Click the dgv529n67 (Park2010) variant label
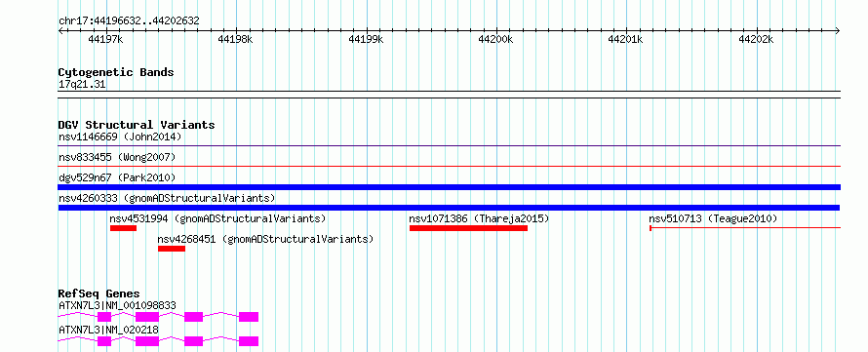Screen dimensions: 868x352 point(117,177)
